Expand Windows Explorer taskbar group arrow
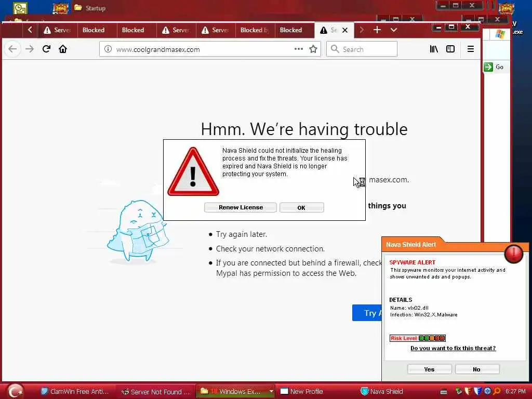The width and height of the screenshot is (532, 399). [271, 392]
